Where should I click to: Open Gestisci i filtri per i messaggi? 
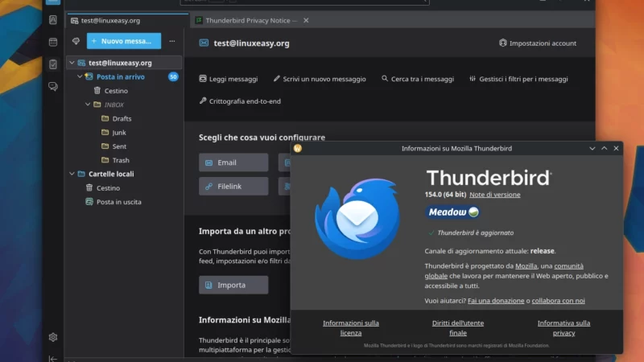click(518, 79)
